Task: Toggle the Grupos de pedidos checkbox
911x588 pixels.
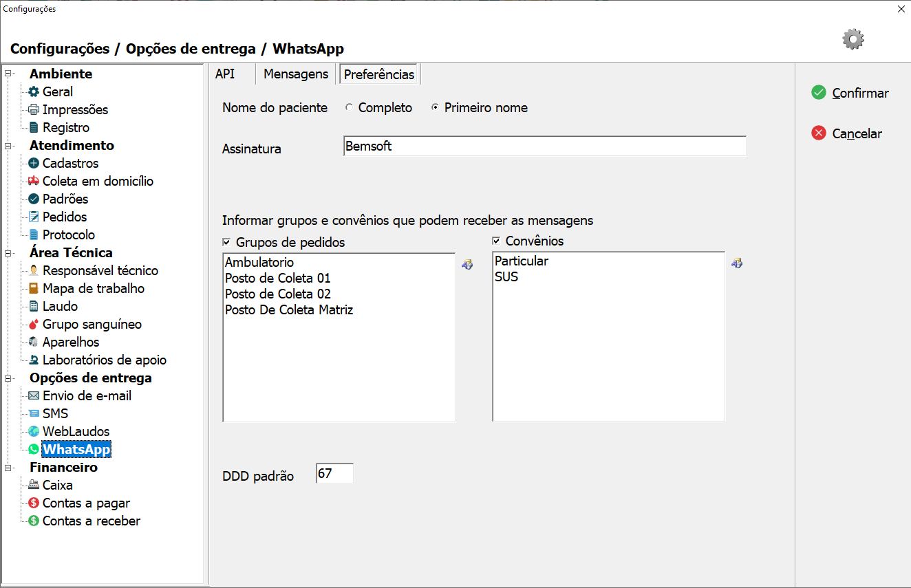Action: click(227, 242)
